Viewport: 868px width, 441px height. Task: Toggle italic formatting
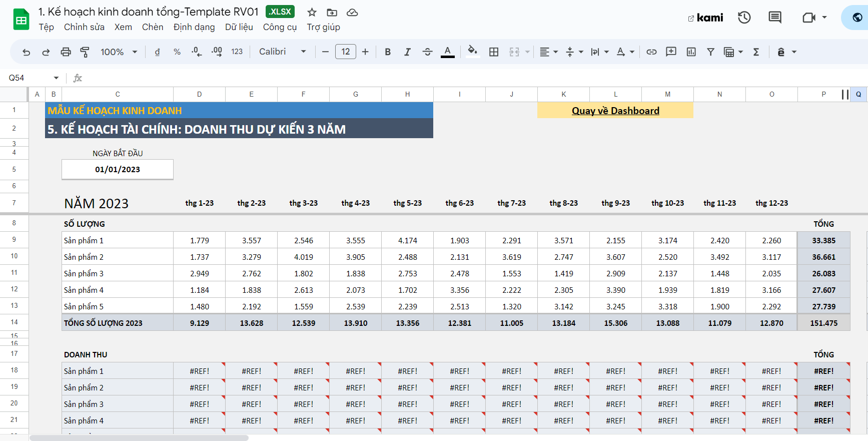[x=407, y=52]
